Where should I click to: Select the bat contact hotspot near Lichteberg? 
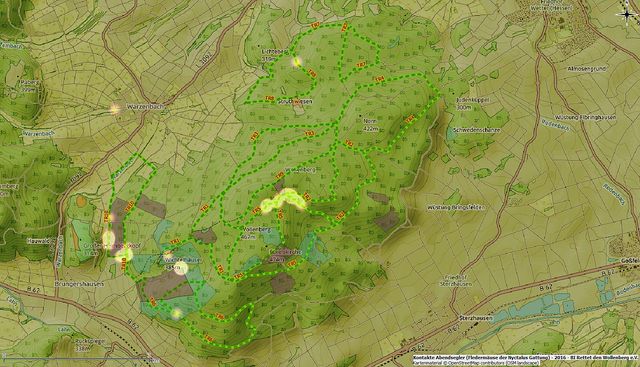(x=297, y=62)
